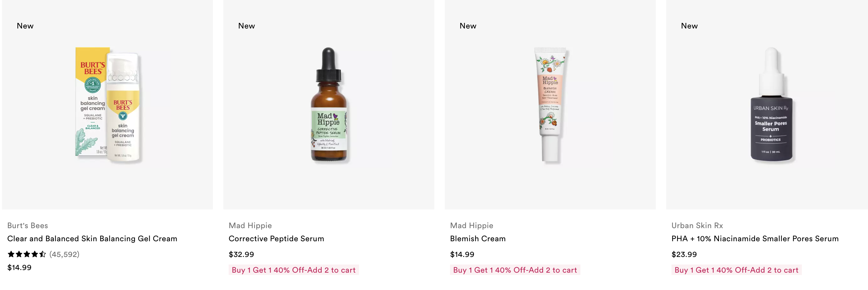Screen dimensions: 868x290
Task: Open Urban Skin Rx serum bottle image
Action: 771,105
